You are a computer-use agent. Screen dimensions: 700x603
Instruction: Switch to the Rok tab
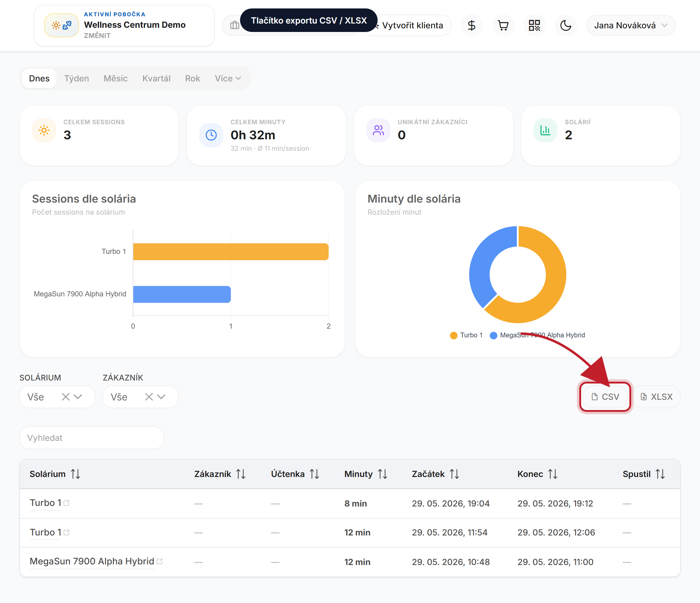tap(192, 78)
